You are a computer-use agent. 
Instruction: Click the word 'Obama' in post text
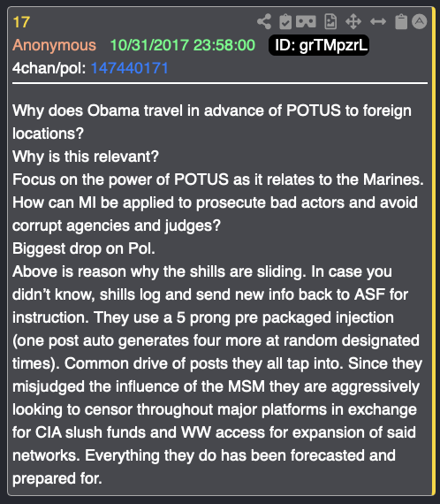(x=113, y=111)
